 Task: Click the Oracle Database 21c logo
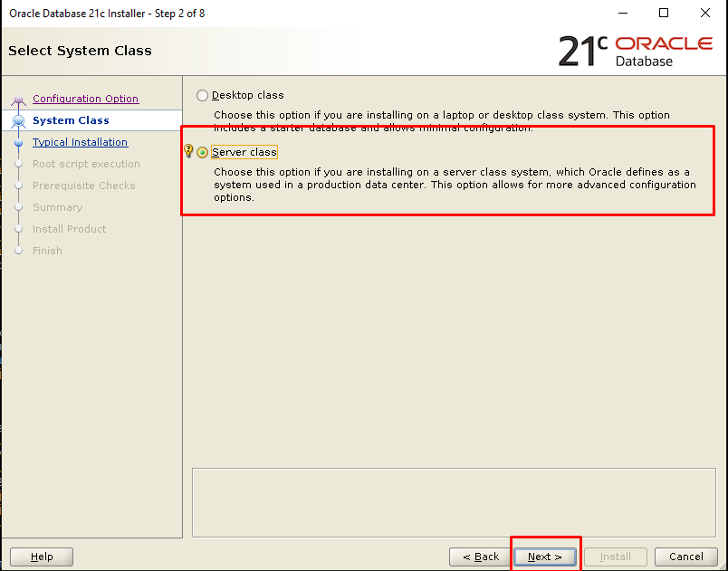(635, 51)
